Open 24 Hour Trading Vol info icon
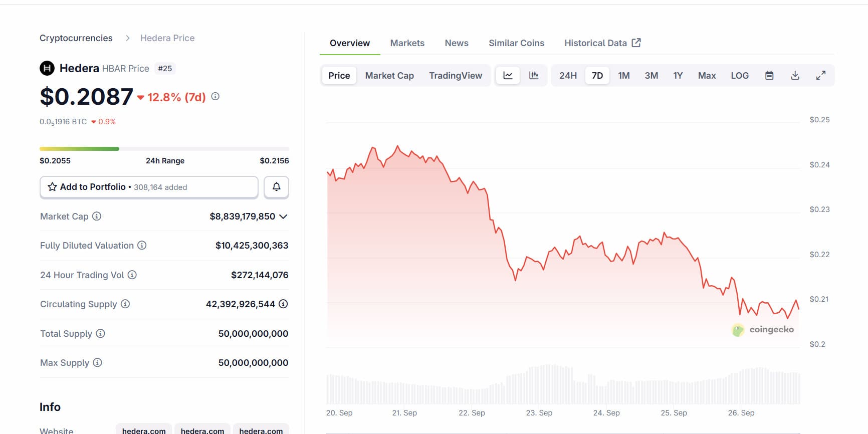The width and height of the screenshot is (868, 434). 132,275
